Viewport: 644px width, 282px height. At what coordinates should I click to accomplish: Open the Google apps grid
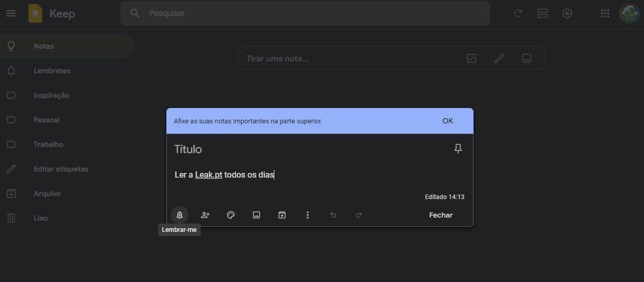(x=605, y=13)
